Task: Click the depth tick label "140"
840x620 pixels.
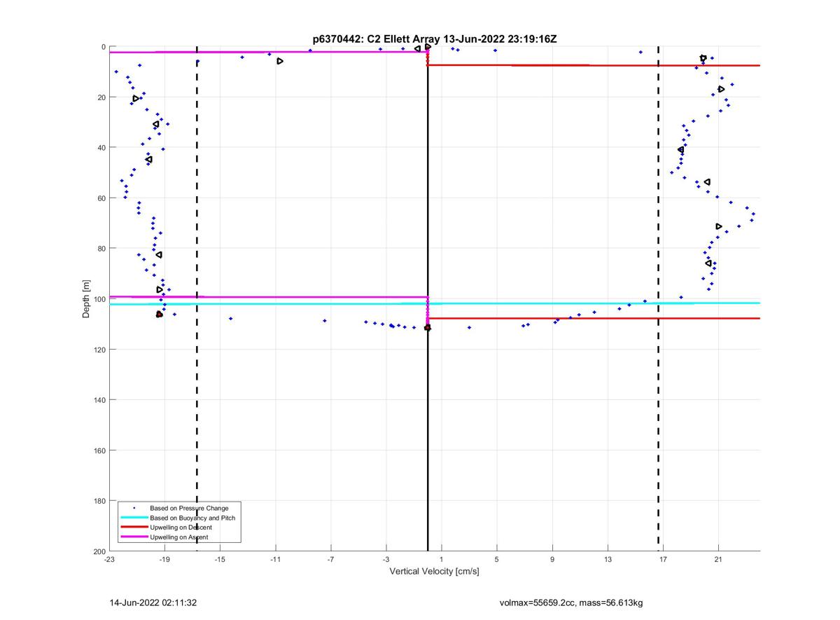Action: (x=99, y=400)
